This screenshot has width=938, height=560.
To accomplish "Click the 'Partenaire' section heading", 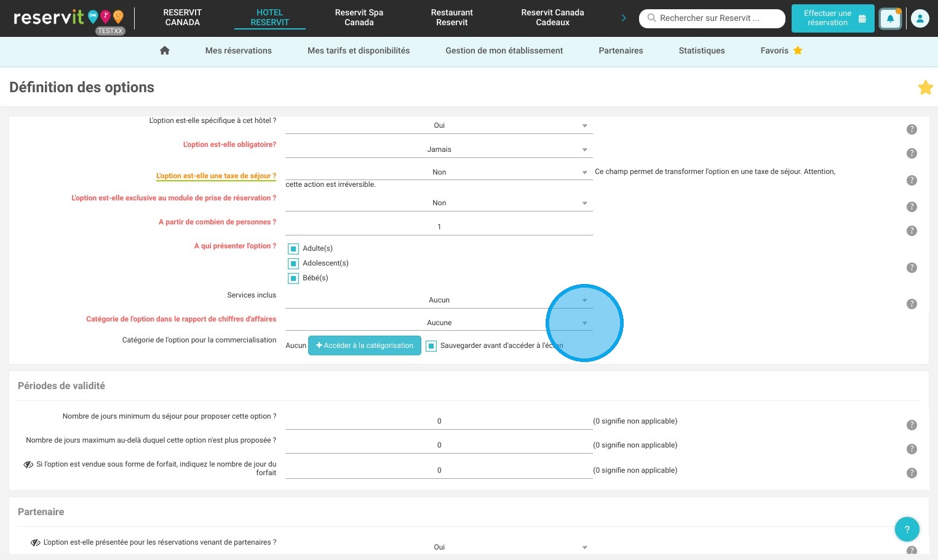I will pos(41,512).
